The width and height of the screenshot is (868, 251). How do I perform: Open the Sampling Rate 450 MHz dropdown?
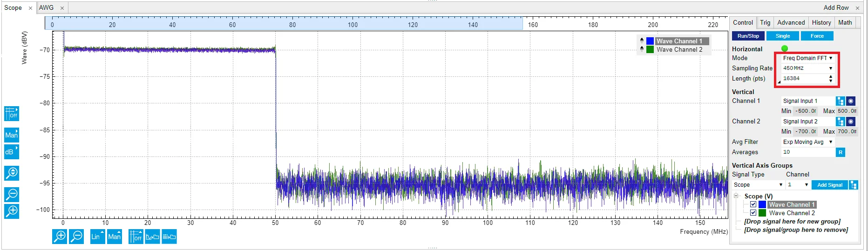807,68
